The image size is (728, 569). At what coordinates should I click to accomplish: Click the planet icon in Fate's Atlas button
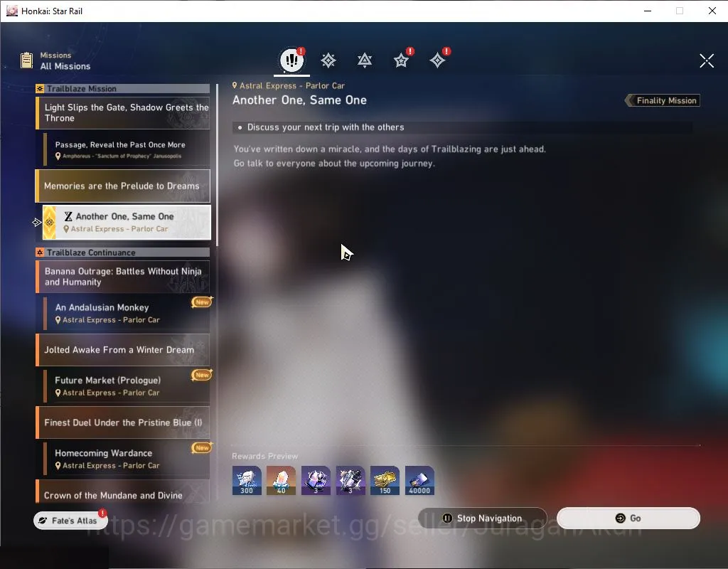coord(43,521)
